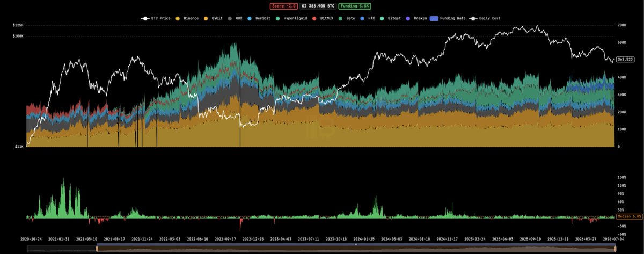
Task: Click the 2022-12-25 date label
Action: click(254, 238)
